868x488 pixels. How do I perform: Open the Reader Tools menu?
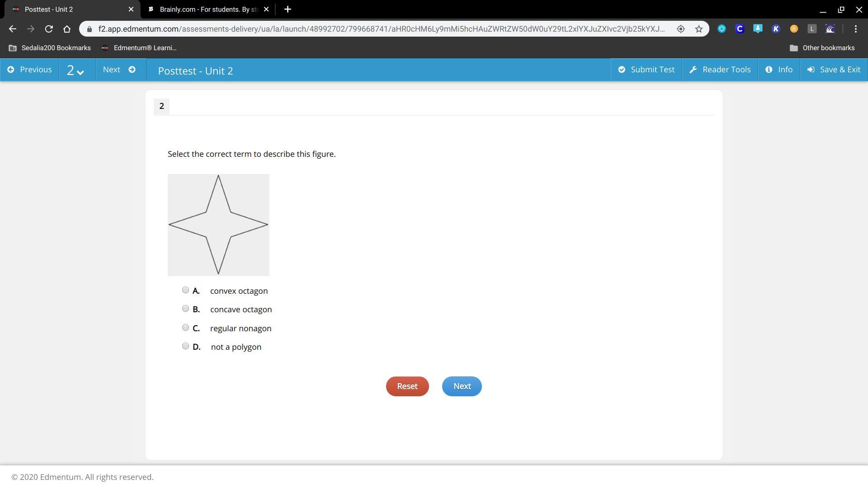point(720,70)
